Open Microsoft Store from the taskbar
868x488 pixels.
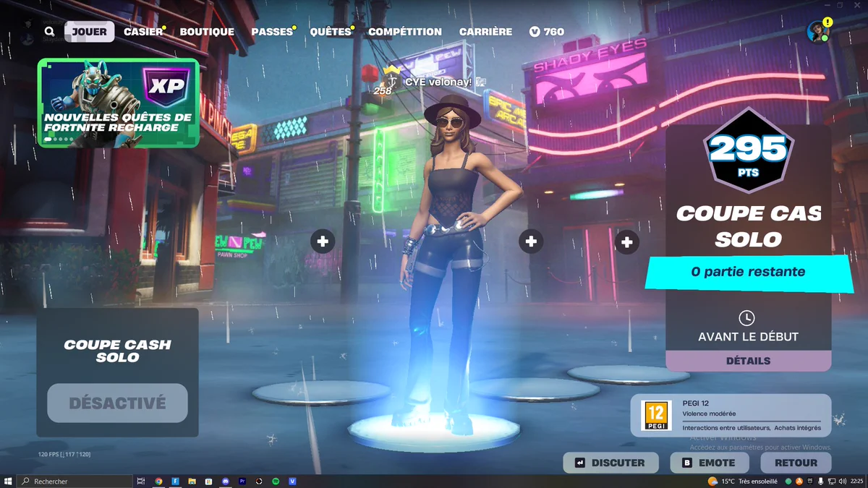click(x=209, y=481)
